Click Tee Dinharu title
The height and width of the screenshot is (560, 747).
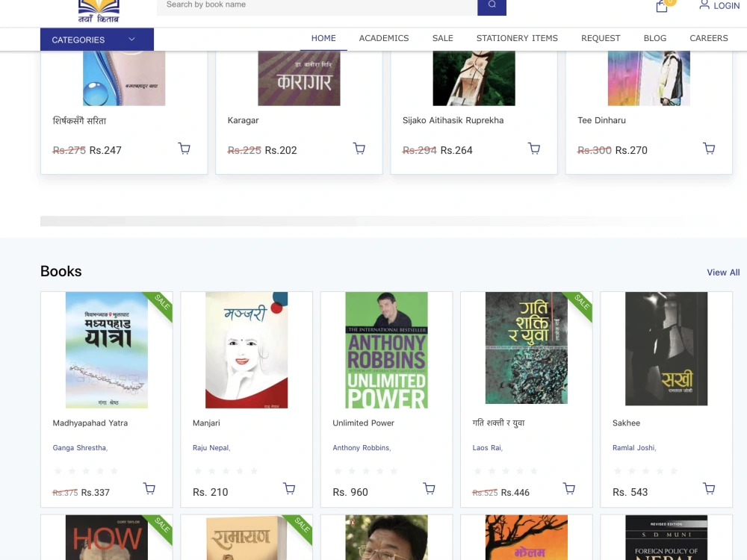[601, 120]
